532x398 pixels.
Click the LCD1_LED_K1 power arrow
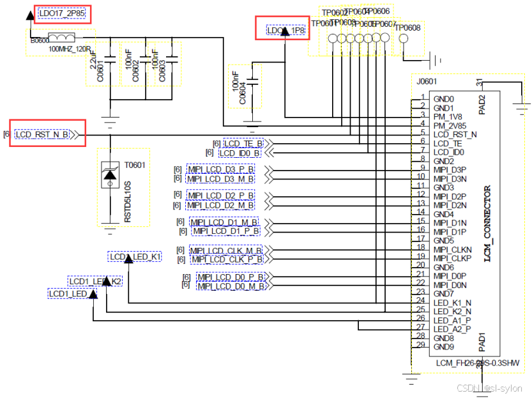coord(128,259)
